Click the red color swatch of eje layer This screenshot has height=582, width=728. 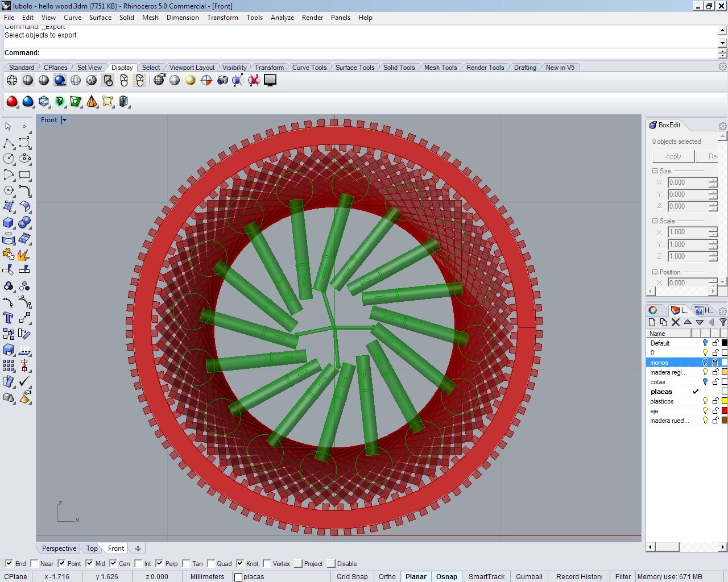point(724,411)
